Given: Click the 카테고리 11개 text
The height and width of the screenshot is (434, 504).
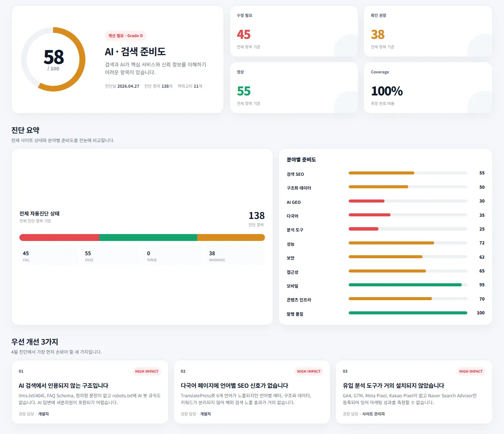Looking at the screenshot, I should tap(190, 86).
